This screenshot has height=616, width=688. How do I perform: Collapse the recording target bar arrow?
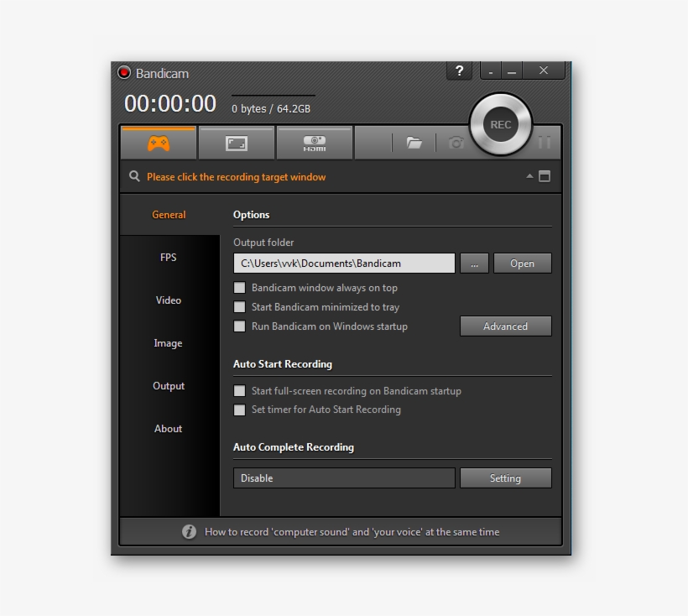pos(529,176)
